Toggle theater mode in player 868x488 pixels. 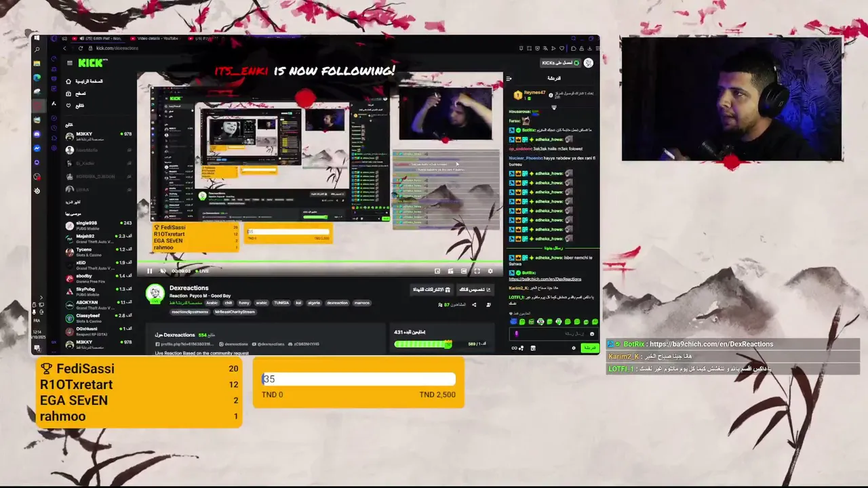pyautogui.click(x=464, y=271)
